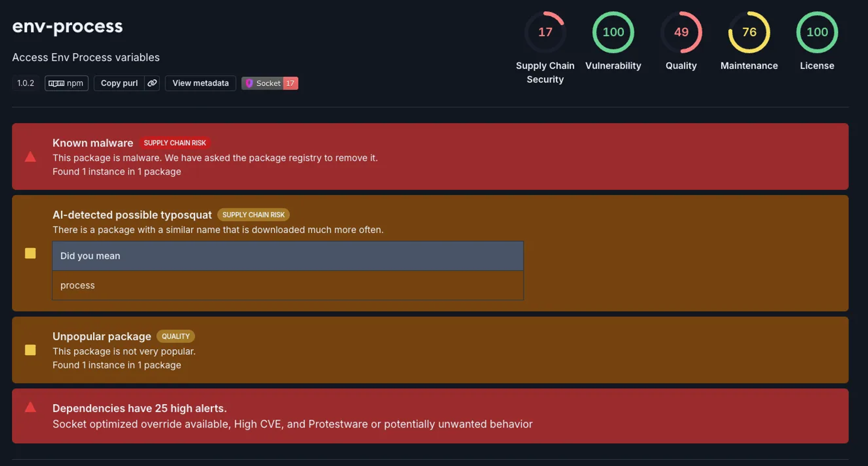Click the Maintenance score gauge showing 76
The height and width of the screenshot is (466, 868).
749,32
